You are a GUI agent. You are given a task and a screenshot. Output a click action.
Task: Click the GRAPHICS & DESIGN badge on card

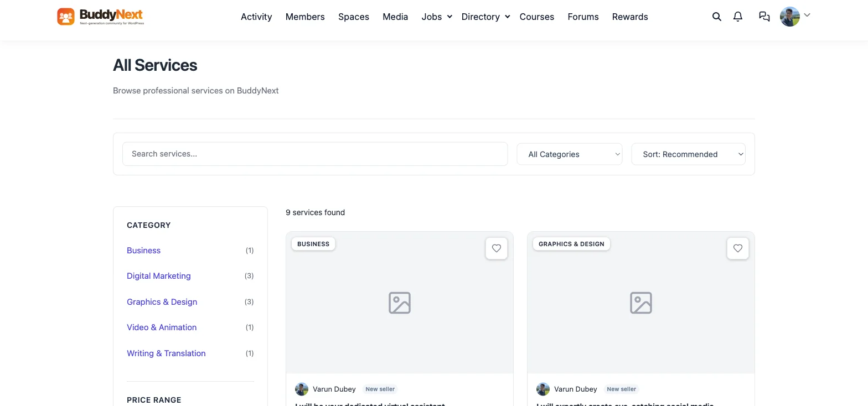click(571, 244)
